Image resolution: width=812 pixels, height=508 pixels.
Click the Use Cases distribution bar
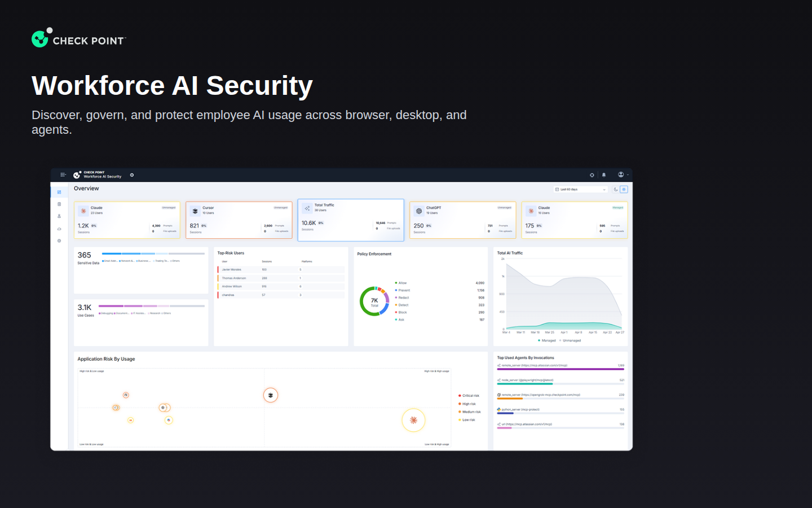[x=152, y=306]
